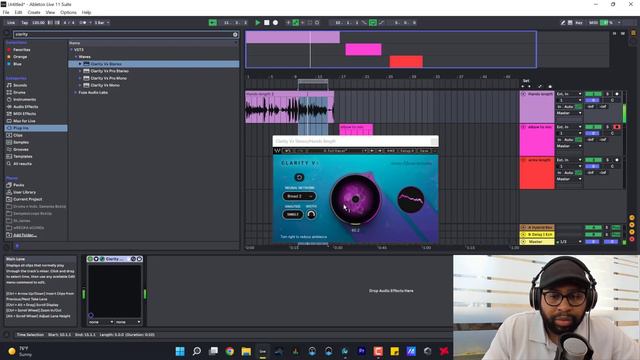This screenshot has height=360, width=640.
Task: Open the File menu
Action: click(6, 12)
